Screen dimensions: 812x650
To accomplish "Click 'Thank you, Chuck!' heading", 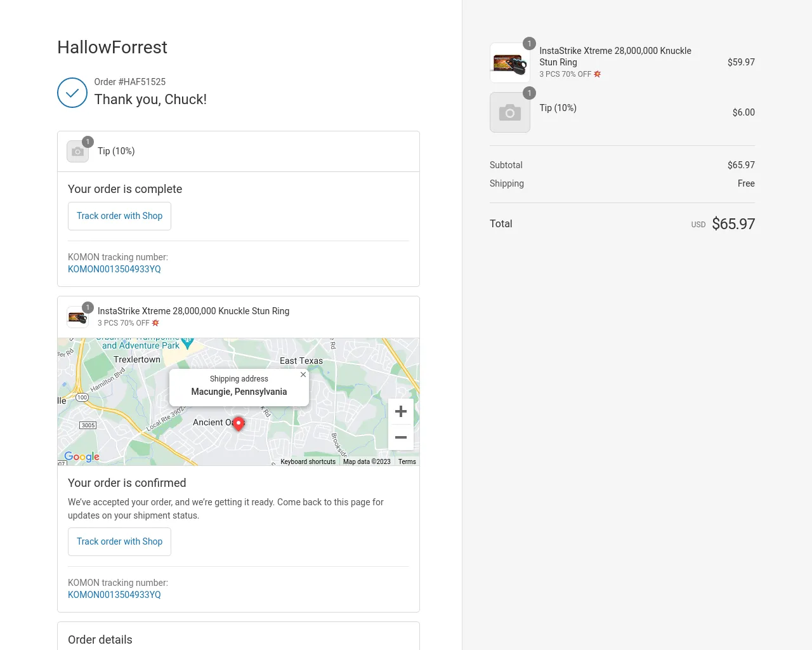I will tap(150, 100).
